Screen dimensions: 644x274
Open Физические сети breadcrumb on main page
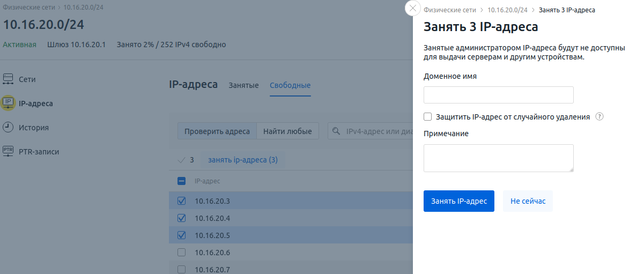point(29,8)
